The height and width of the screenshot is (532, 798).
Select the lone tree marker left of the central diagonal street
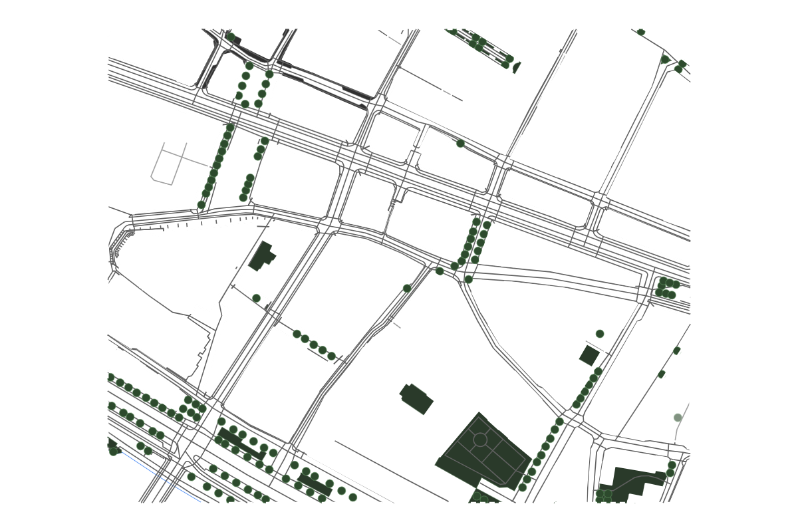click(407, 289)
